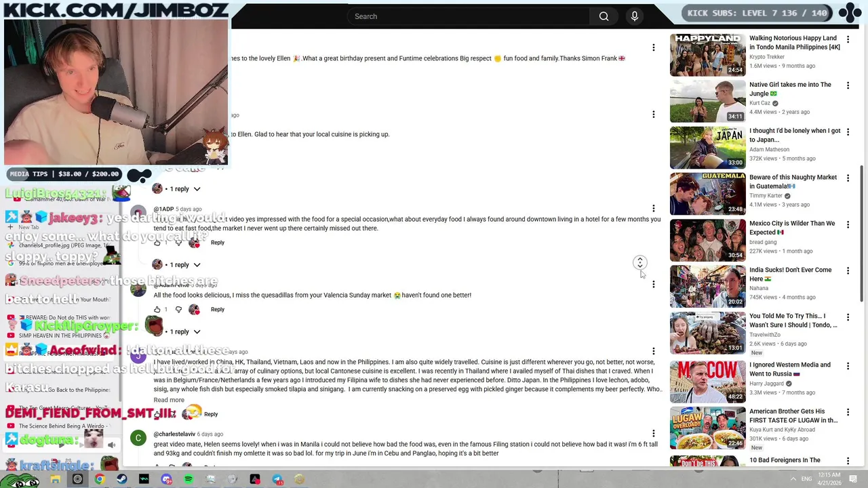Reply to the @1ADP comment
The height and width of the screenshot is (488, 868).
(217, 243)
